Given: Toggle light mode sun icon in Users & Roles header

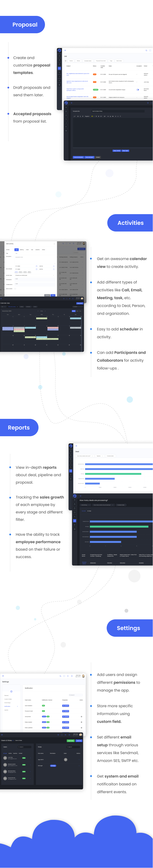Looking at the screenshot, I should 58,735.
